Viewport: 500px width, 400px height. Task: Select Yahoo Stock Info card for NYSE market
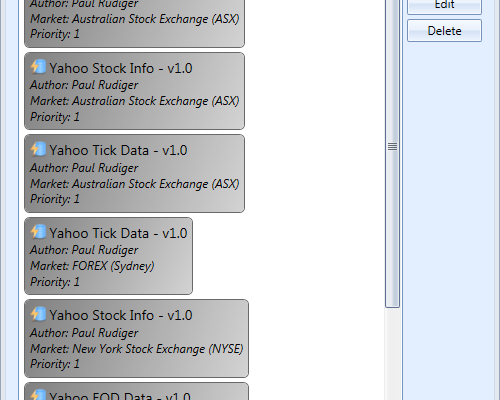point(136,338)
